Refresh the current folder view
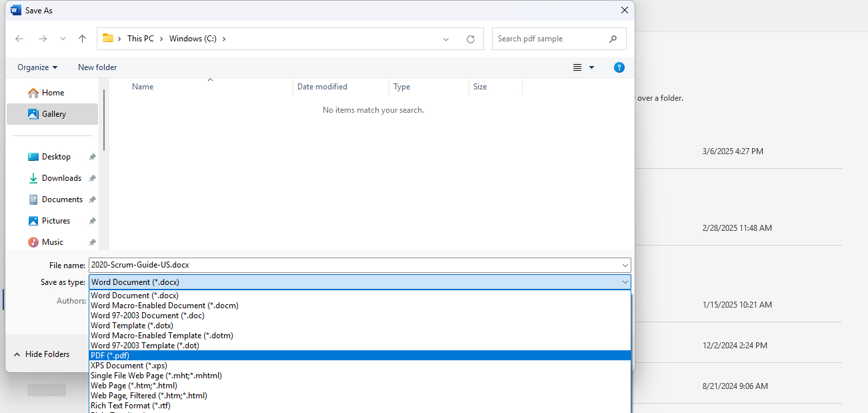This screenshot has width=868, height=413. [471, 39]
